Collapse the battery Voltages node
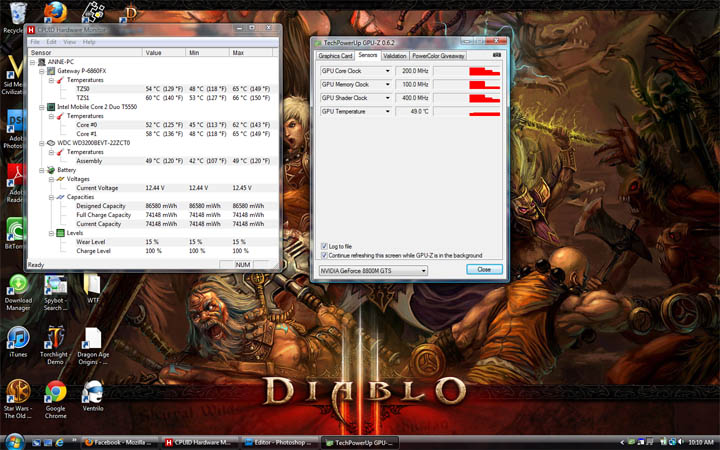Screen dimensions: 720x450 coord(51,179)
